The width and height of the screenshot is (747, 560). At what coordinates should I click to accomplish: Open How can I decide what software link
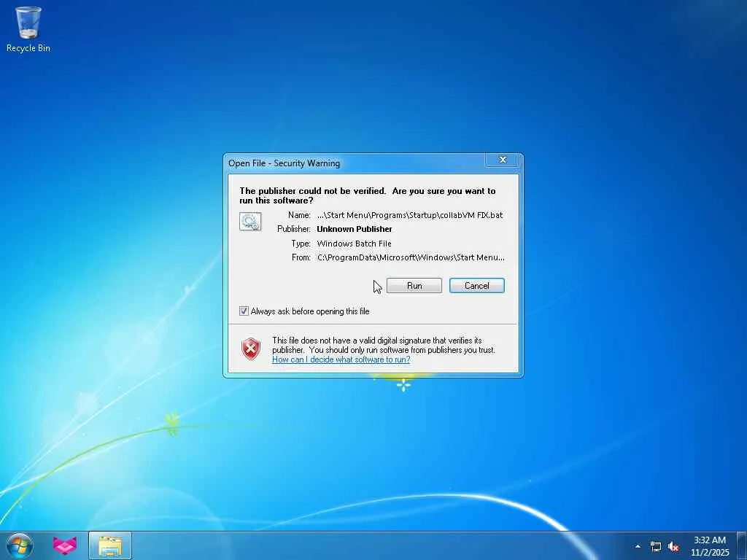pyautogui.click(x=341, y=359)
